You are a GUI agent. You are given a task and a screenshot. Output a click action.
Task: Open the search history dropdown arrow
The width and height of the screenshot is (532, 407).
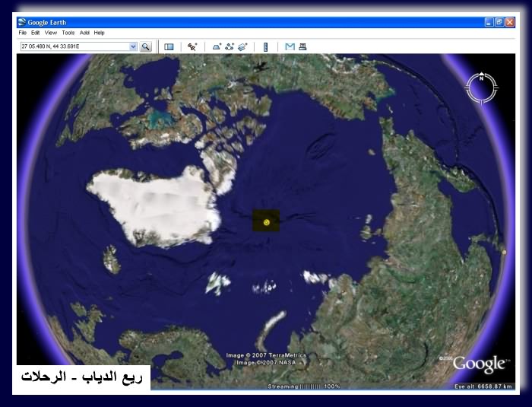(133, 46)
